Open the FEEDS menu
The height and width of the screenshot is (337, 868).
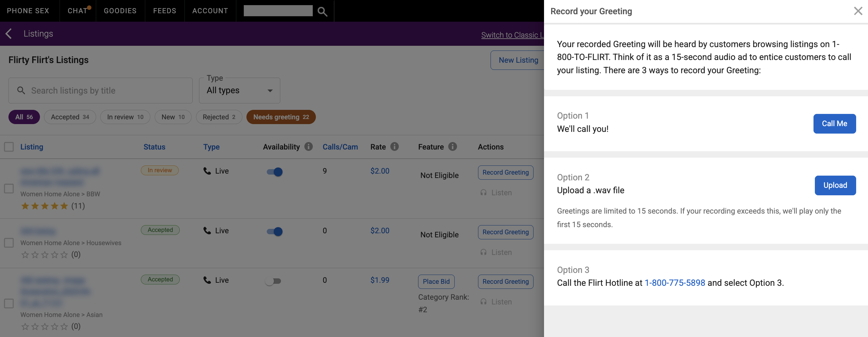165,11
